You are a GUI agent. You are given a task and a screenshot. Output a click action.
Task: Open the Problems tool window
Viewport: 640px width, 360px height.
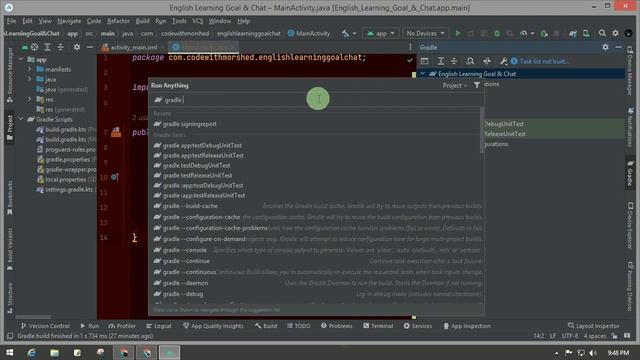pos(336,326)
